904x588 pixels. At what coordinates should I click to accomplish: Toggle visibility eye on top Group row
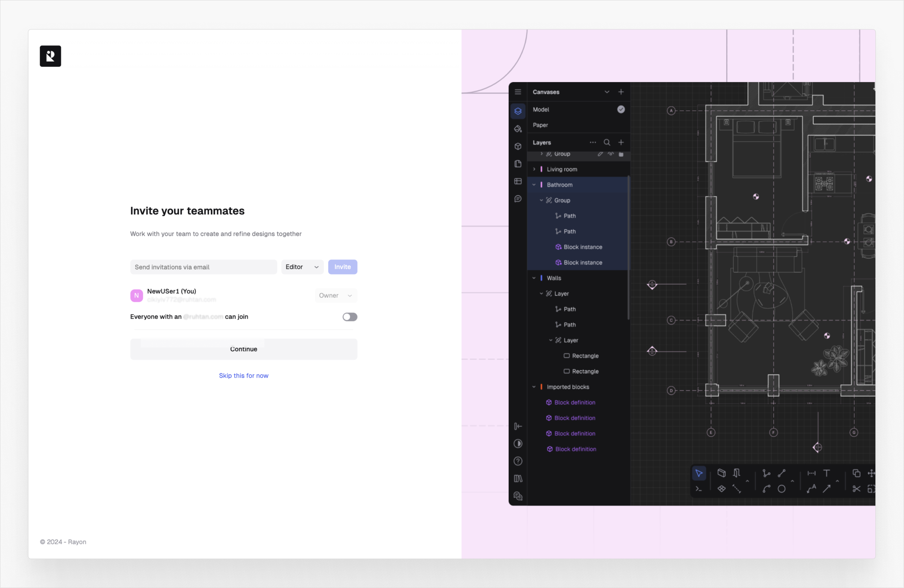pyautogui.click(x=610, y=154)
